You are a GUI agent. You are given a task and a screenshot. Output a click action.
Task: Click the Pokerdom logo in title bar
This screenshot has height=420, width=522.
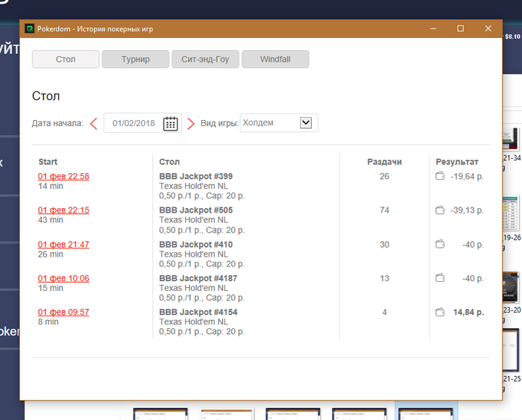pos(29,28)
